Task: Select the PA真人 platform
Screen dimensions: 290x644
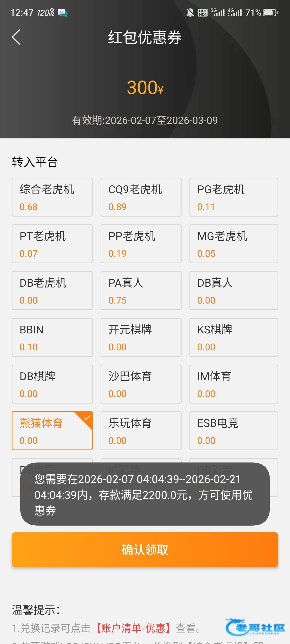Action: click(141, 291)
